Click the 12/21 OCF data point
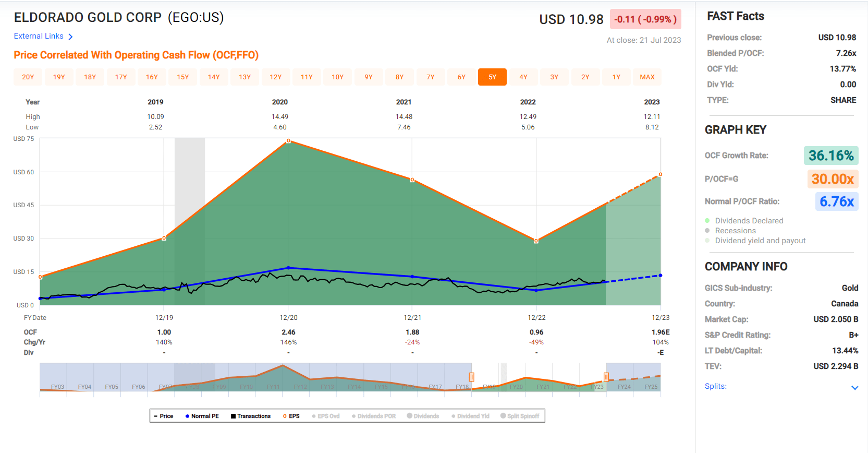The height and width of the screenshot is (453, 868). point(412,180)
